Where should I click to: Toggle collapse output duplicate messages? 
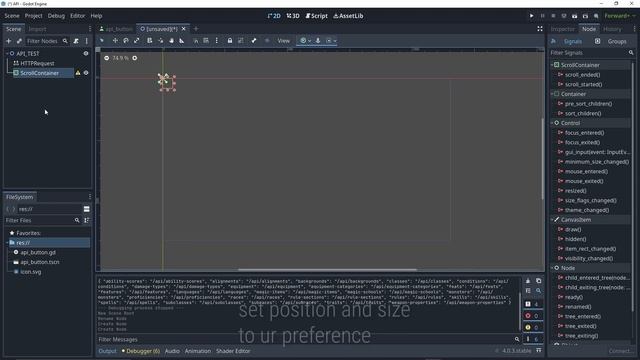click(528, 291)
